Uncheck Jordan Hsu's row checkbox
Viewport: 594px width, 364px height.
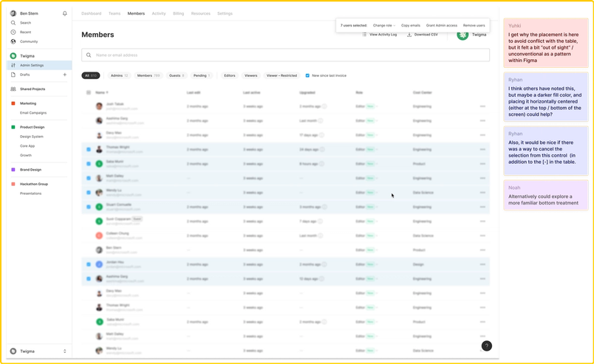point(89,264)
